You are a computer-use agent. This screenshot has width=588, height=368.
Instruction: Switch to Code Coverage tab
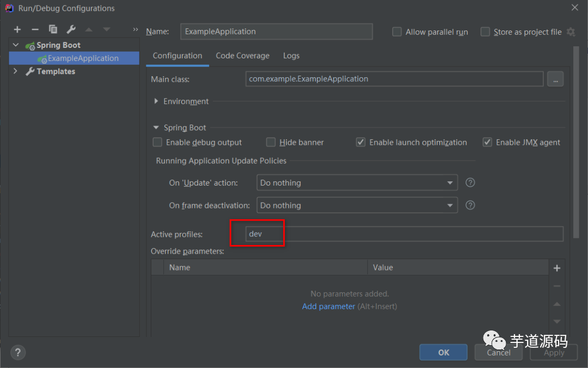tap(243, 56)
